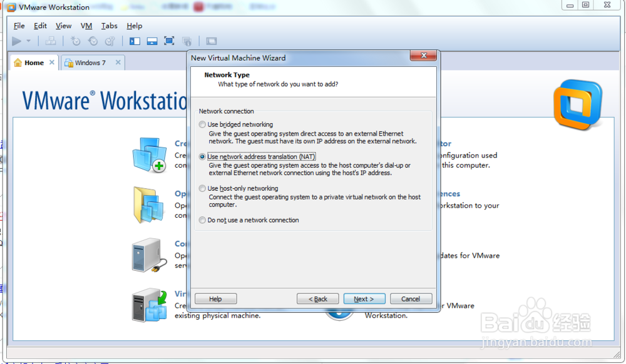Screen dimensions: 626x364
Task: Select Do not use a network connection
Action: point(202,220)
